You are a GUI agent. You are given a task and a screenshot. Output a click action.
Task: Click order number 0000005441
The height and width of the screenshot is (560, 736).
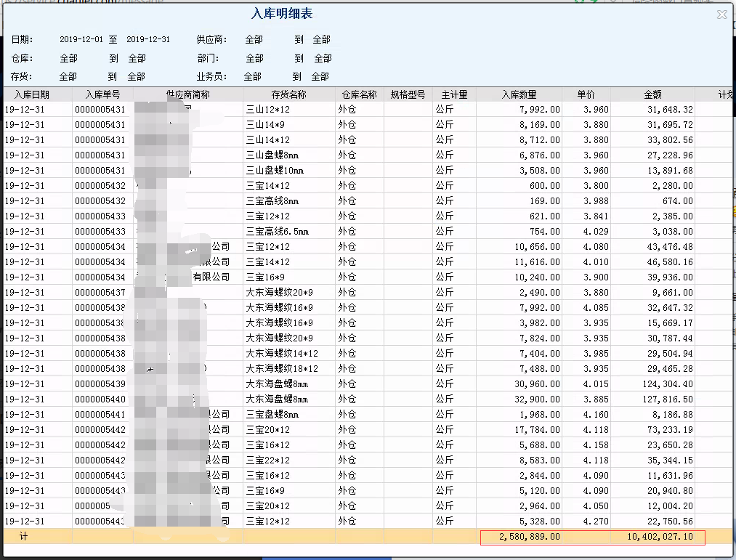[x=100, y=415]
